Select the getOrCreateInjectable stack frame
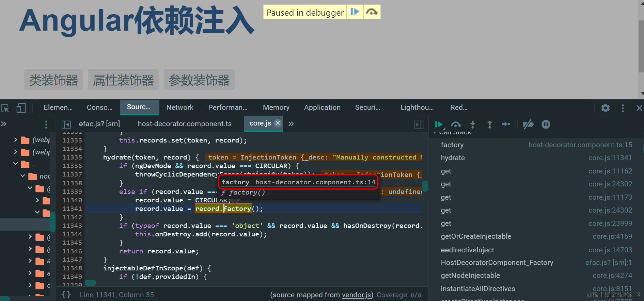This screenshot has height=301, width=644. click(536, 236)
